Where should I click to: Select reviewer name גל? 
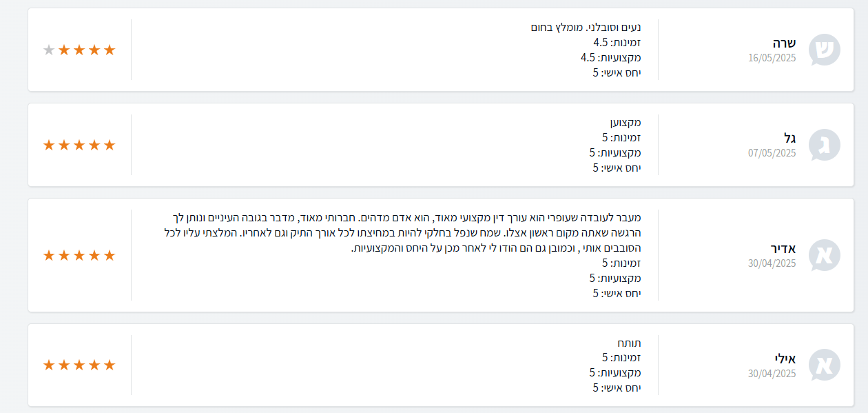789,137
